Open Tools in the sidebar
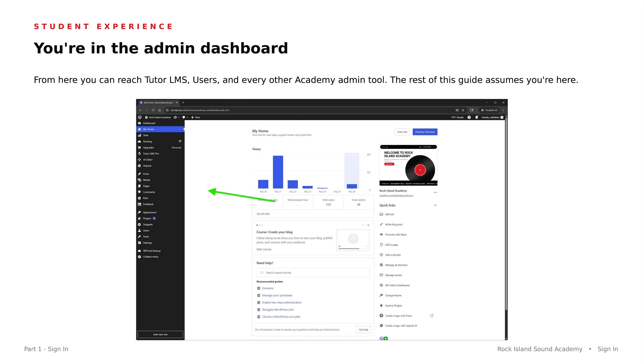The image size is (644, 362). [161, 237]
